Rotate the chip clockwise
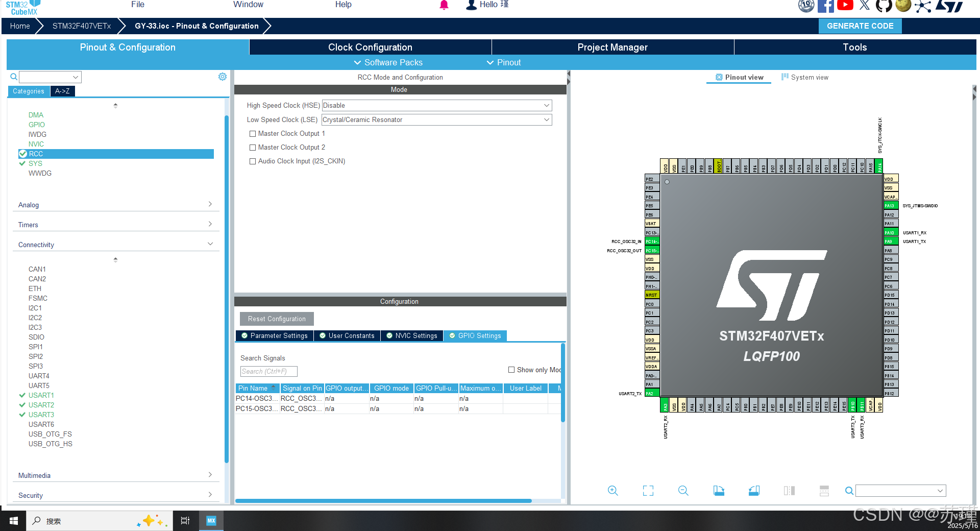 719,490
